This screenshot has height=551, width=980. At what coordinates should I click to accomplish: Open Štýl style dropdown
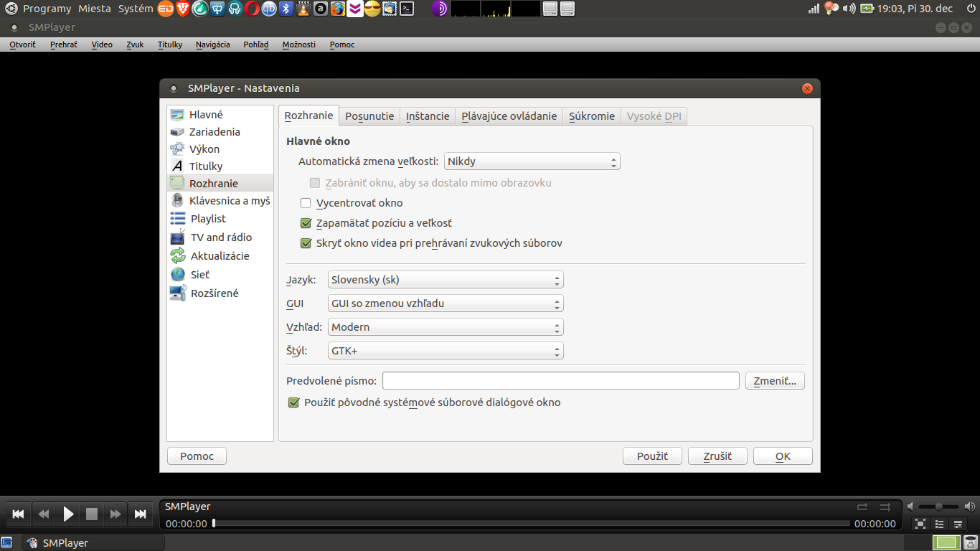[x=446, y=351]
